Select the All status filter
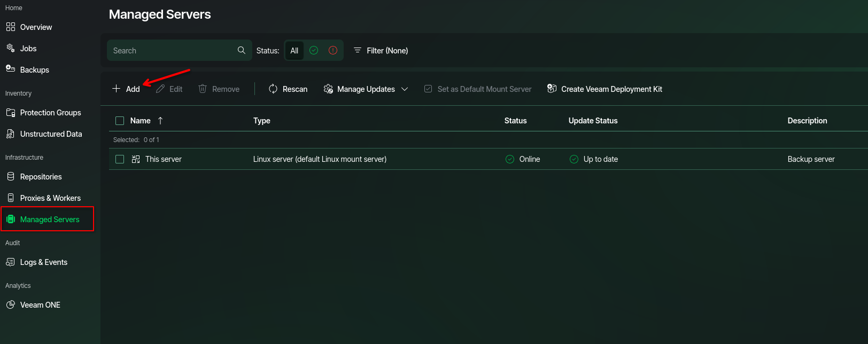This screenshot has width=868, height=344. click(x=294, y=51)
